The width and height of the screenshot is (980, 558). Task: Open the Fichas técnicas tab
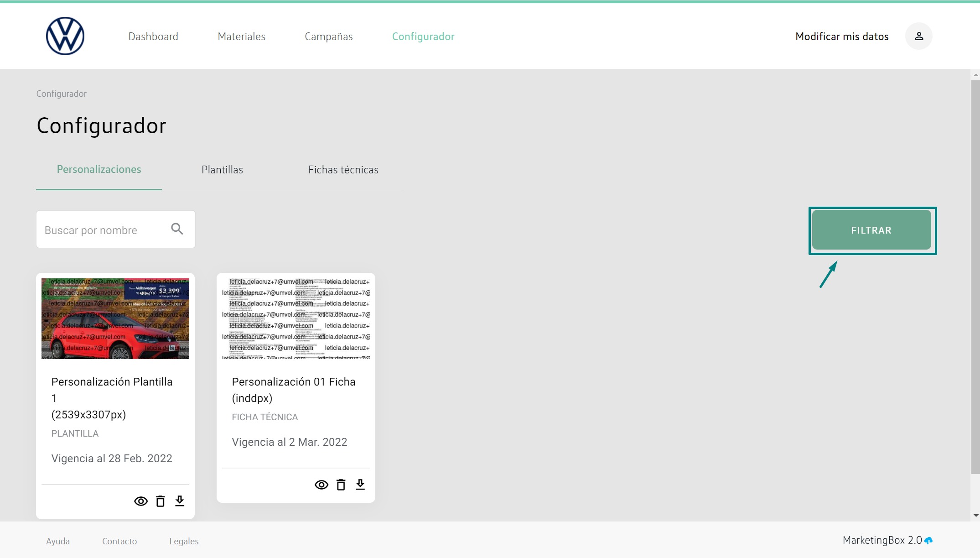point(343,170)
